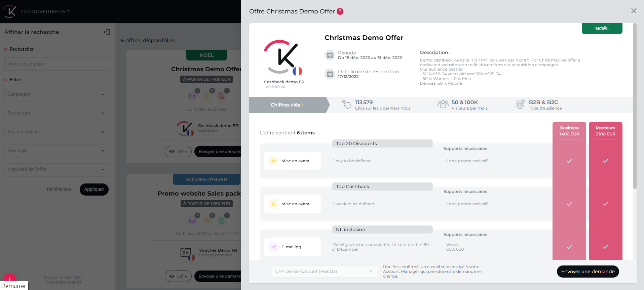Click the red info bubble above Démarrer
This screenshot has height=290, width=644.
point(9,278)
